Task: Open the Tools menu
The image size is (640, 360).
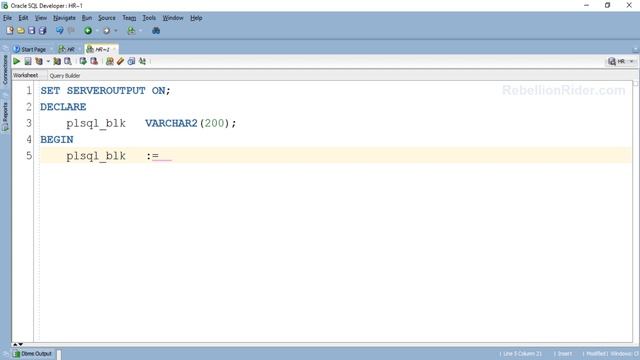Action: point(149,18)
